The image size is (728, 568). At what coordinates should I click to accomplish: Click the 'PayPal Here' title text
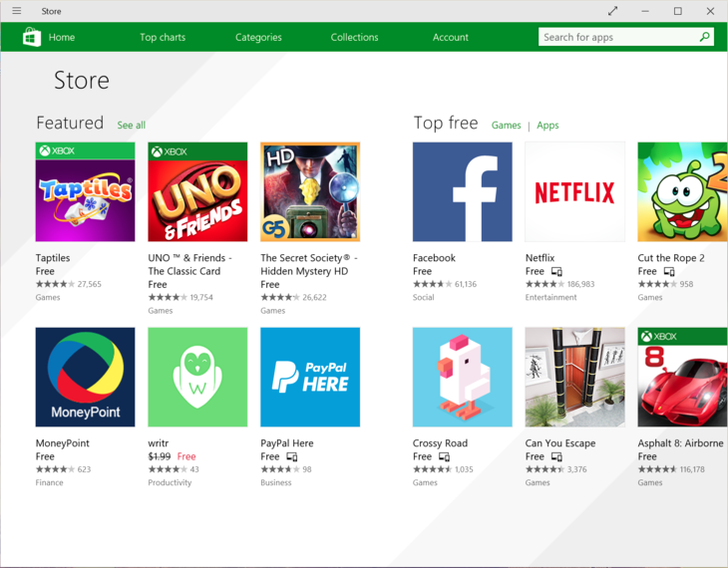287,443
